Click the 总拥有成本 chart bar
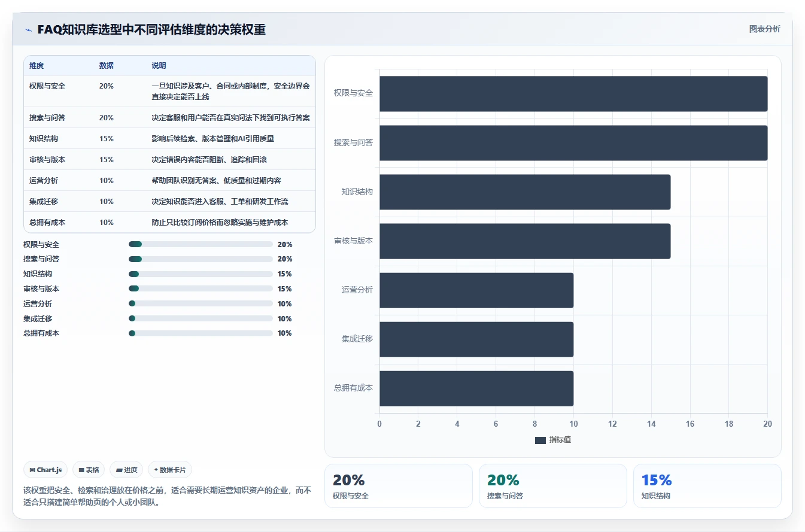805x532 pixels. (x=476, y=388)
